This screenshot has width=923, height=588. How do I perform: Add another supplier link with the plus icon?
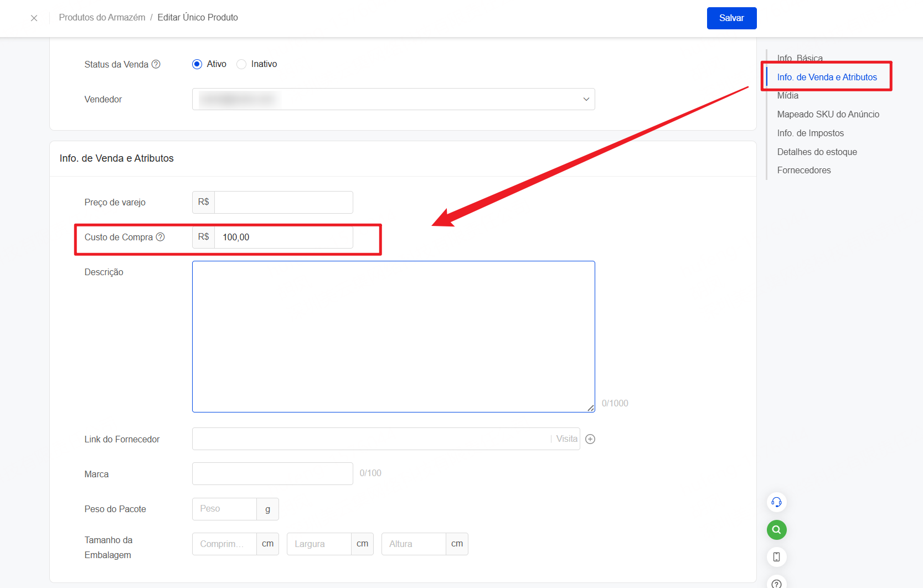[x=590, y=439]
